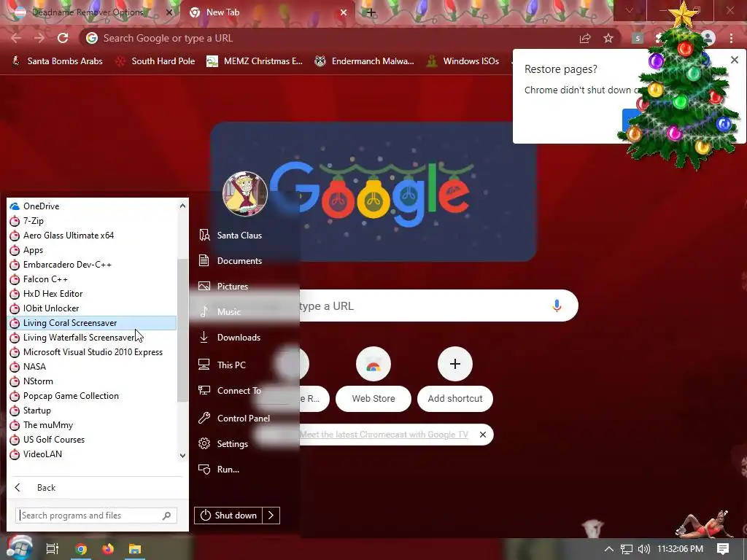Share this page via the share icon

pos(585,38)
